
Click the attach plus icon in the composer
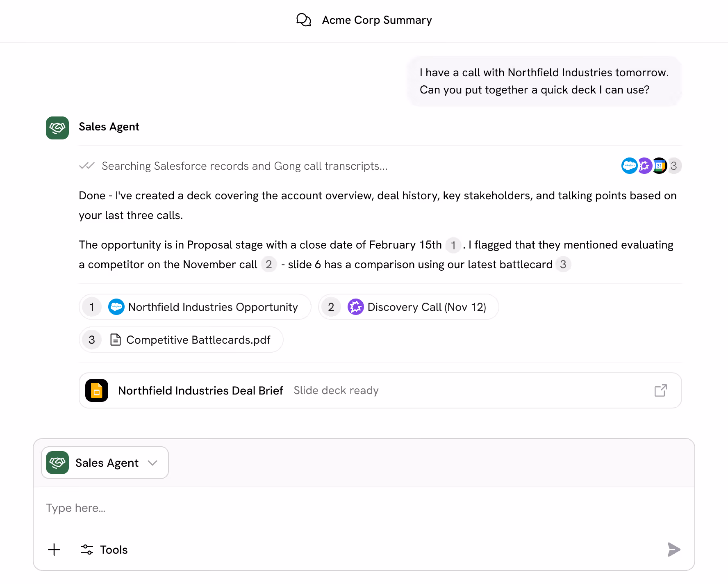pos(54,550)
